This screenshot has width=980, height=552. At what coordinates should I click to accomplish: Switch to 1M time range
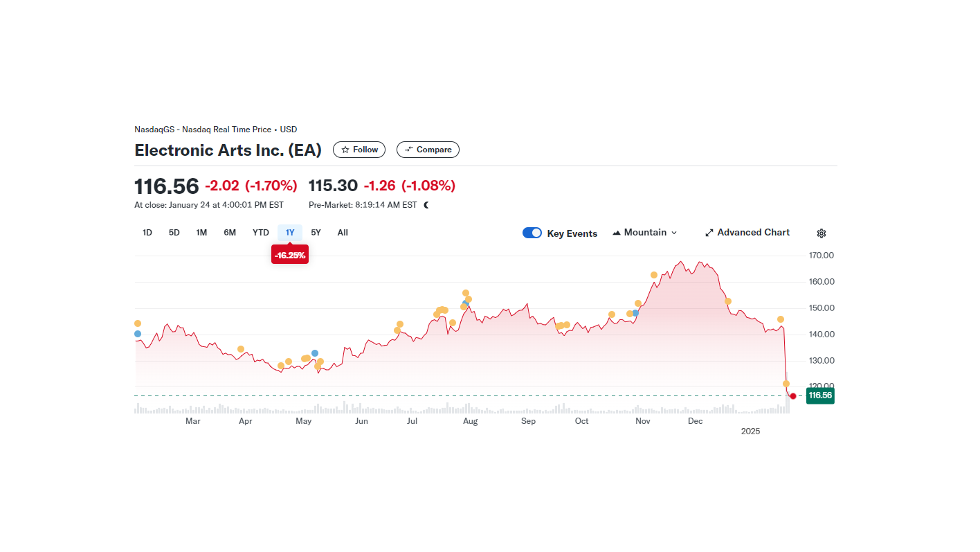coord(201,233)
